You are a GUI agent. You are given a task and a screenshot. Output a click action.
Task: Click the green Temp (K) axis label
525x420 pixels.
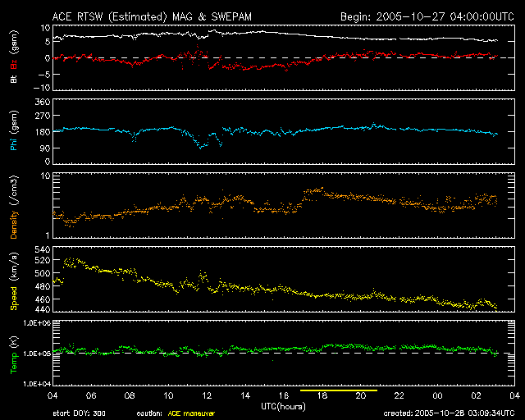pos(14,353)
